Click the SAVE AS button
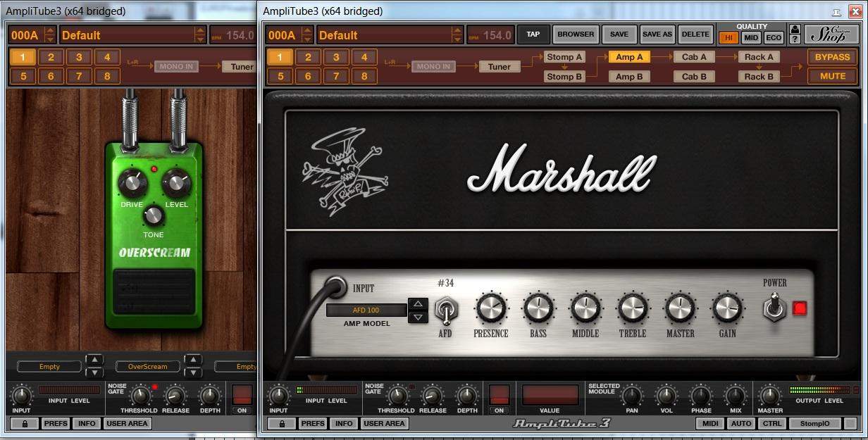 (x=657, y=34)
